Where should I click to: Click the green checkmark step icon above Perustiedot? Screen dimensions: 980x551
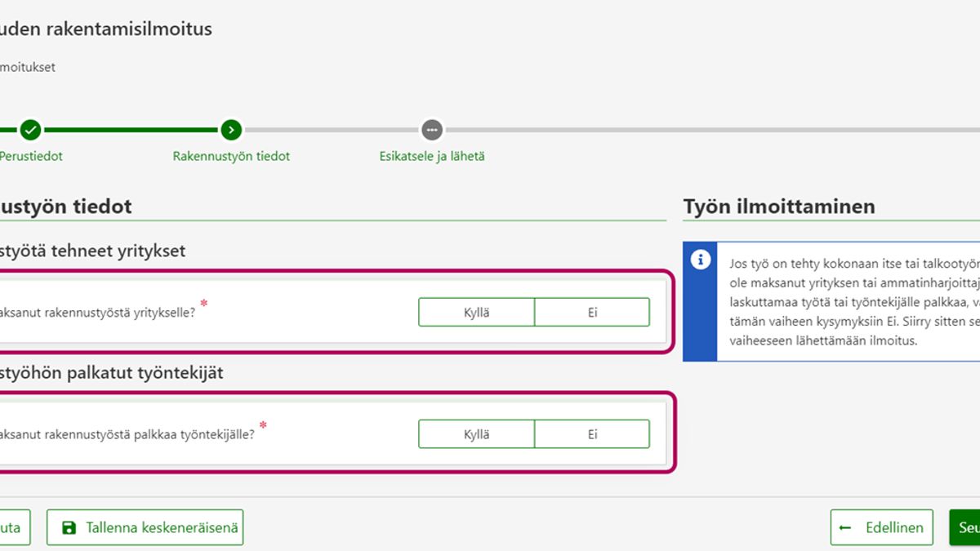[x=30, y=130]
